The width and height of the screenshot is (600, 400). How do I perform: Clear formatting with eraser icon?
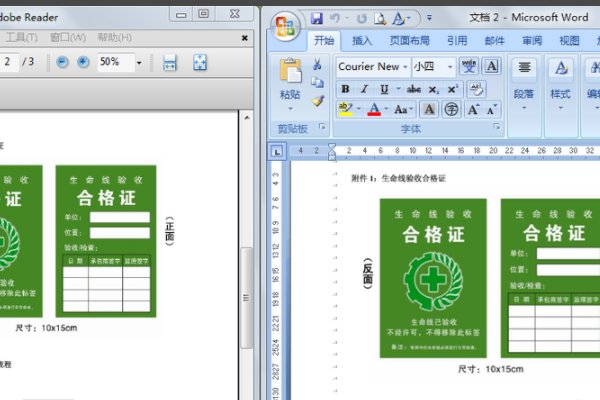(476, 89)
